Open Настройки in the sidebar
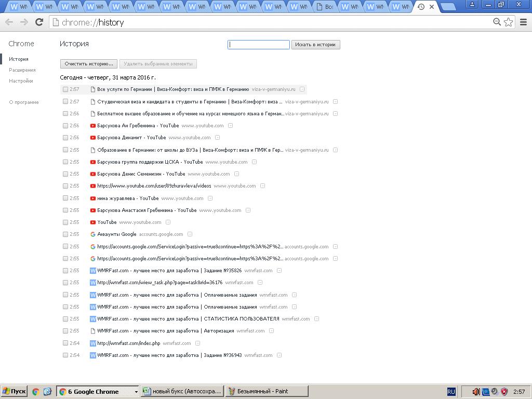This screenshot has height=399, width=532. coord(21,81)
